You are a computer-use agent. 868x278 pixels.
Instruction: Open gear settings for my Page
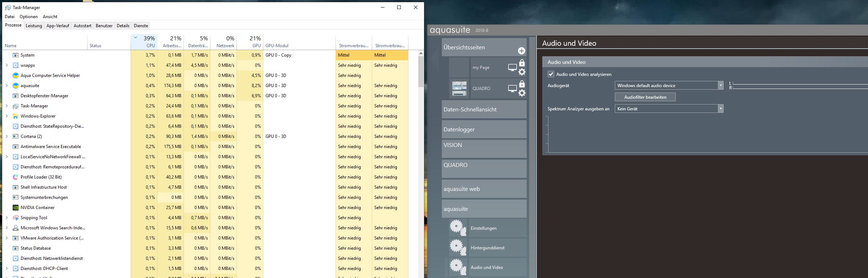click(x=522, y=72)
